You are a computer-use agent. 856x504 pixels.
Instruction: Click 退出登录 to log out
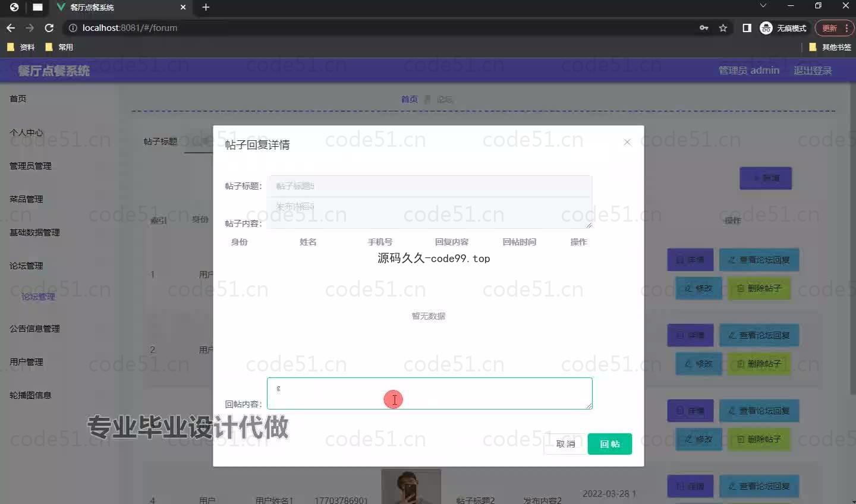[813, 70]
